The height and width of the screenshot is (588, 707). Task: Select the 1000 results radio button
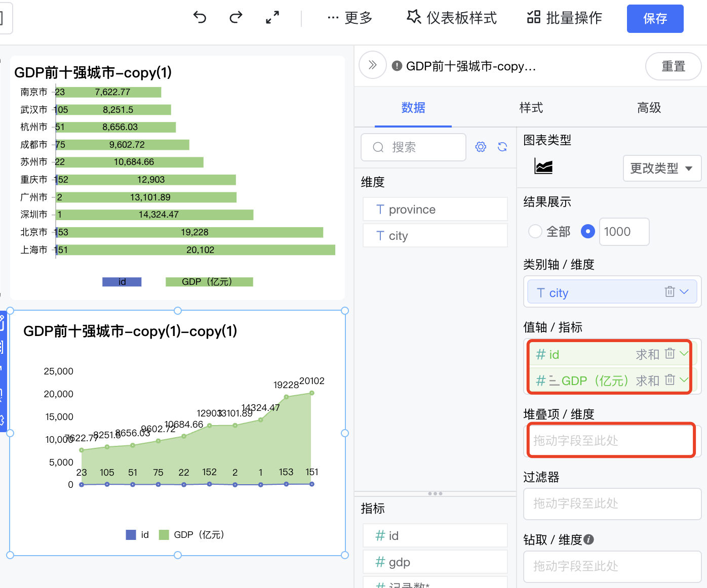[x=587, y=231]
